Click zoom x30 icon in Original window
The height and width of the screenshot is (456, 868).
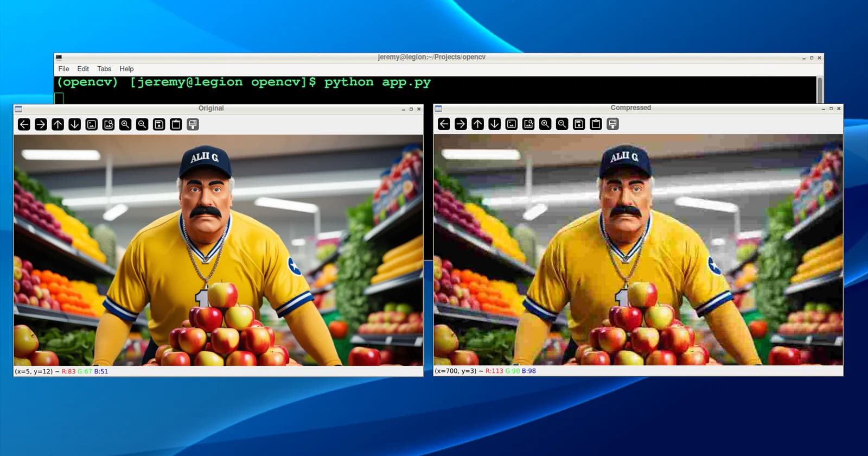pos(108,124)
